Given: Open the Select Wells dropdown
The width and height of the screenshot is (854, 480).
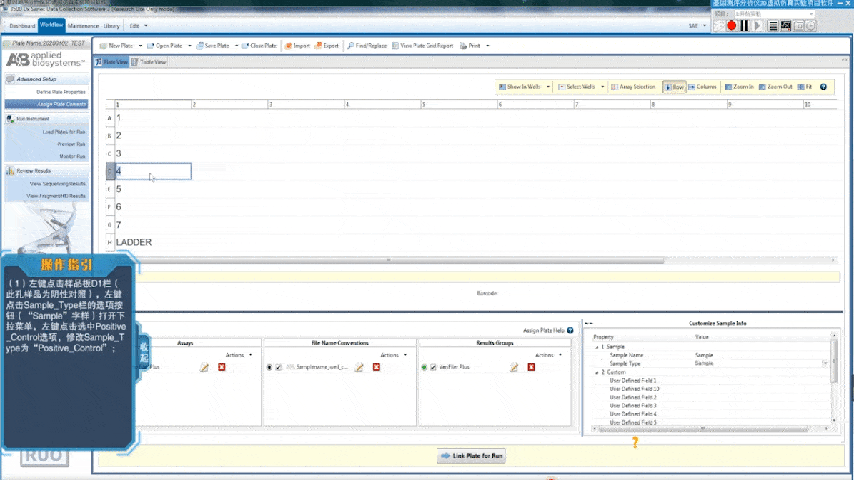Looking at the screenshot, I should (602, 87).
